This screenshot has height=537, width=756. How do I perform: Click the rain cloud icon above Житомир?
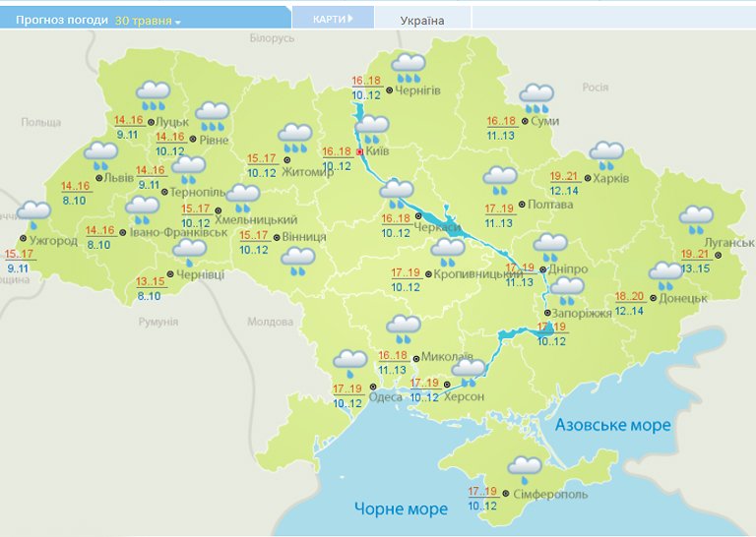[295, 138]
